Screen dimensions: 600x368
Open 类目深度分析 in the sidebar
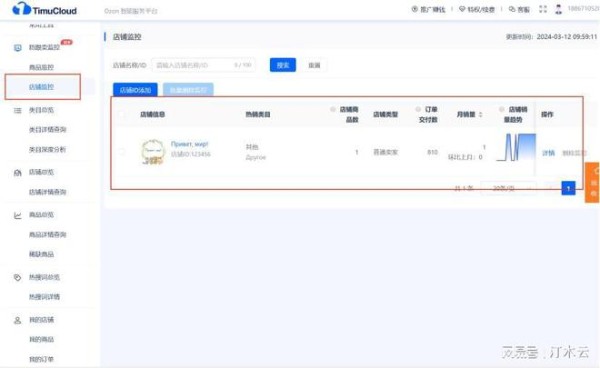pos(47,149)
